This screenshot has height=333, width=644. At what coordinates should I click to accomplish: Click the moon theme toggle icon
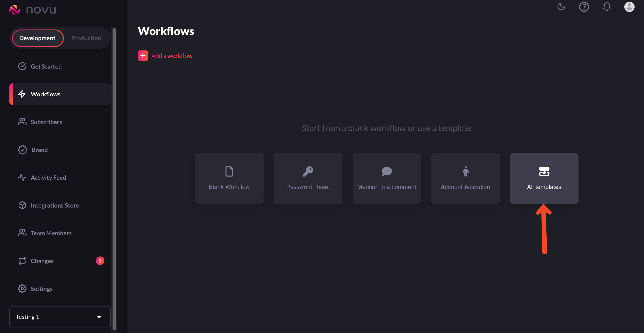coord(561,6)
